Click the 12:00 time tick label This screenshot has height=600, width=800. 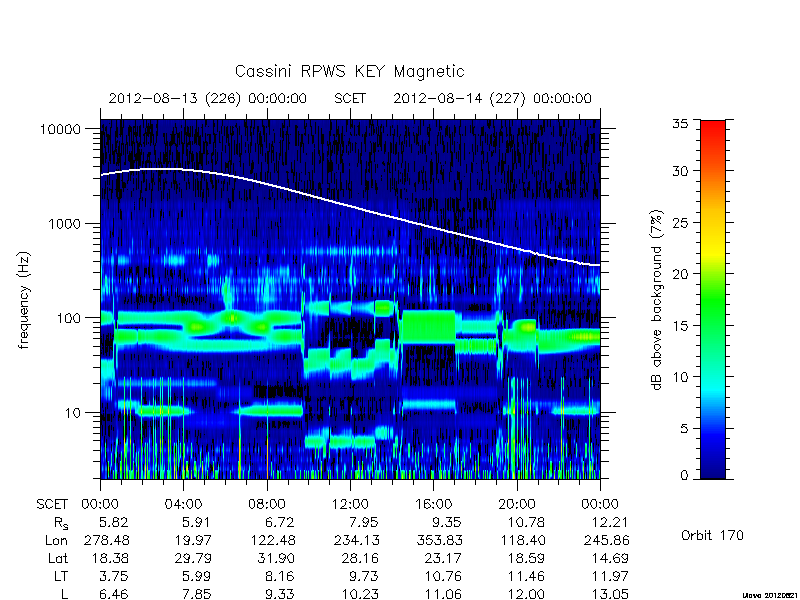pyautogui.click(x=350, y=505)
